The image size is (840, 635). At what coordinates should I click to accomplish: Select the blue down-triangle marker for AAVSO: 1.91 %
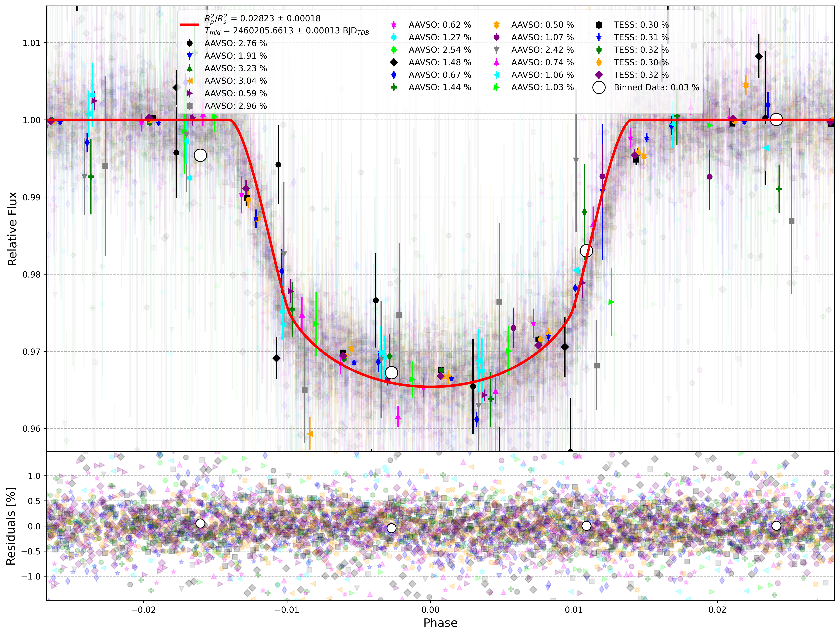tap(190, 56)
